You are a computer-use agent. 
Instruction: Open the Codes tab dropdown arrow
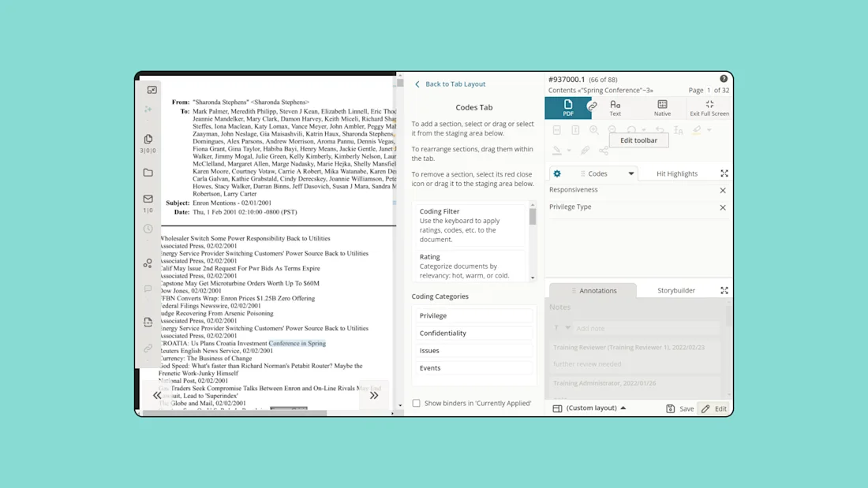point(630,173)
